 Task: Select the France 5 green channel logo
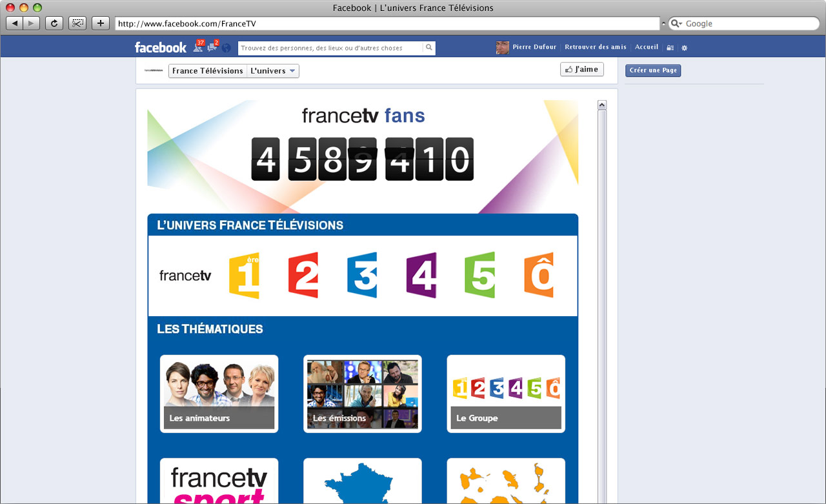(480, 276)
